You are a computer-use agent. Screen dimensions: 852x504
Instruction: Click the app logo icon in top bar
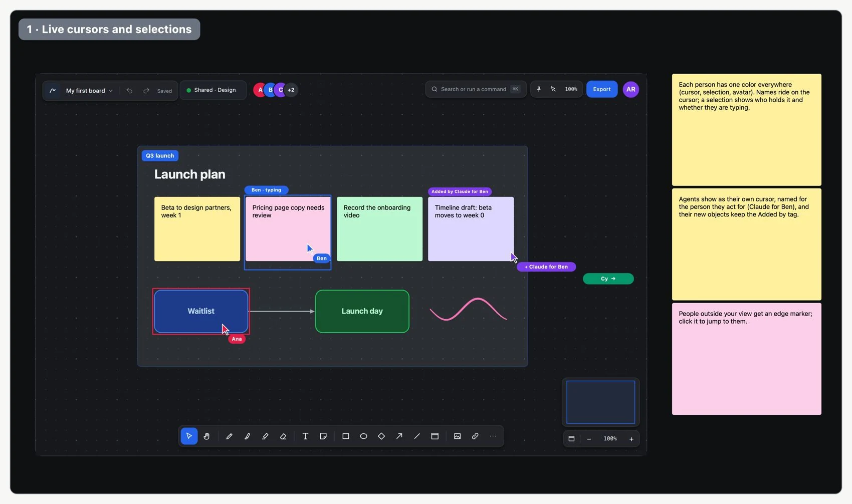53,91
